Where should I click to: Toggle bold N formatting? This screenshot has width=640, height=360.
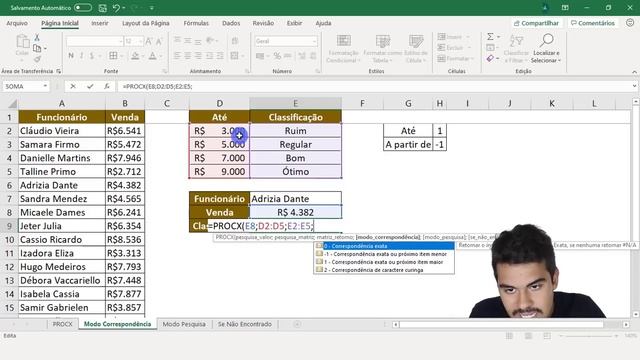71,56
